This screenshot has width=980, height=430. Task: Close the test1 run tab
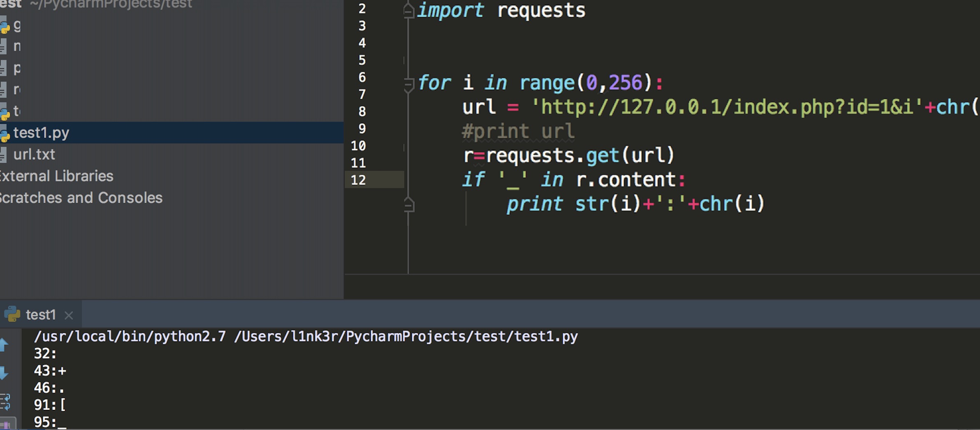coord(69,315)
